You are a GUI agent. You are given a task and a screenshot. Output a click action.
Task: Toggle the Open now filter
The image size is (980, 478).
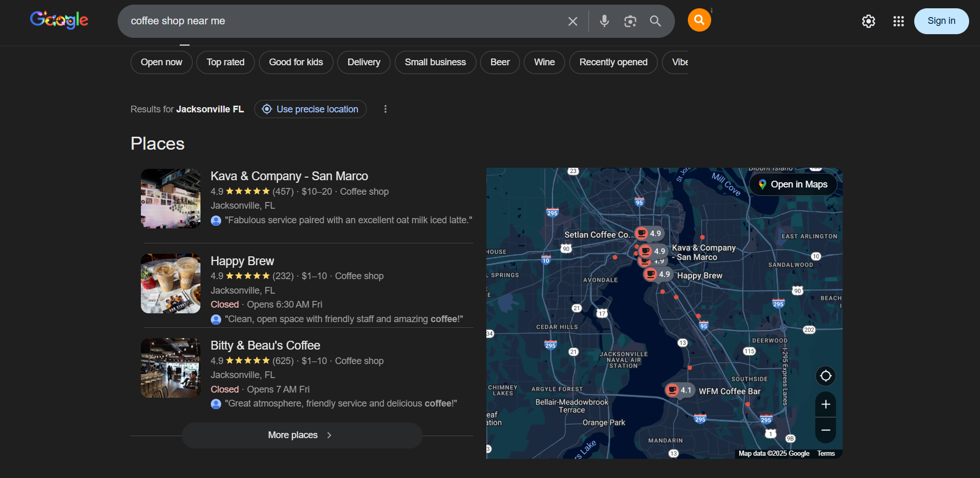click(161, 62)
